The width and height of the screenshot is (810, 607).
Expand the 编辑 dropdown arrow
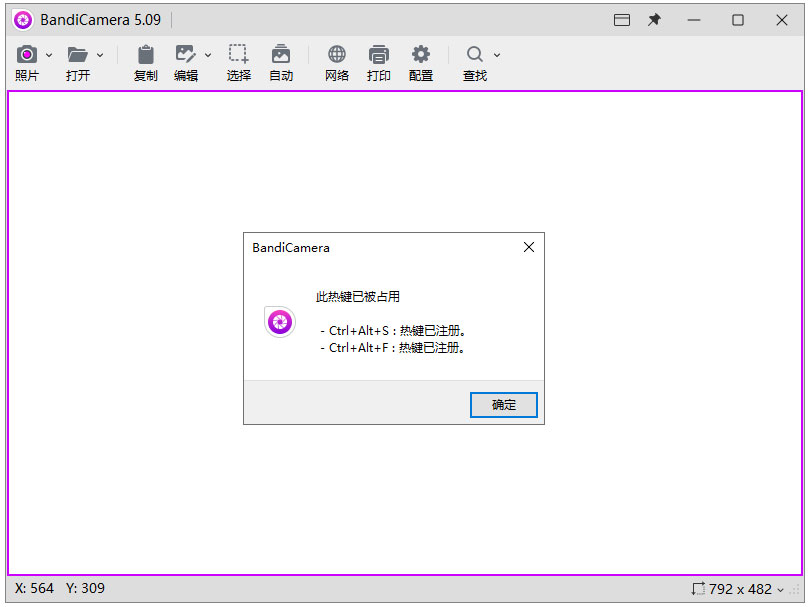208,55
